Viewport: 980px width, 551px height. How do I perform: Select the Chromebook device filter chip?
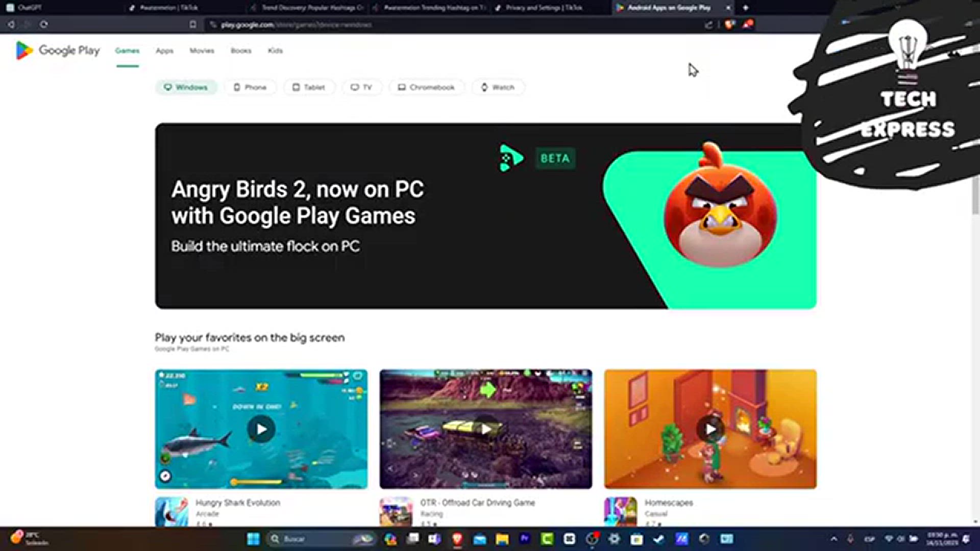click(x=426, y=87)
